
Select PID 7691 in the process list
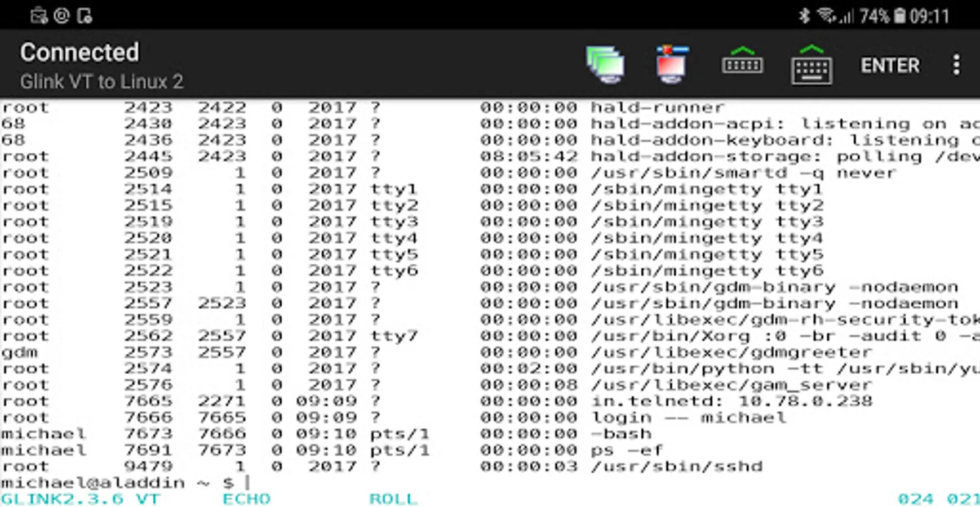(148, 450)
